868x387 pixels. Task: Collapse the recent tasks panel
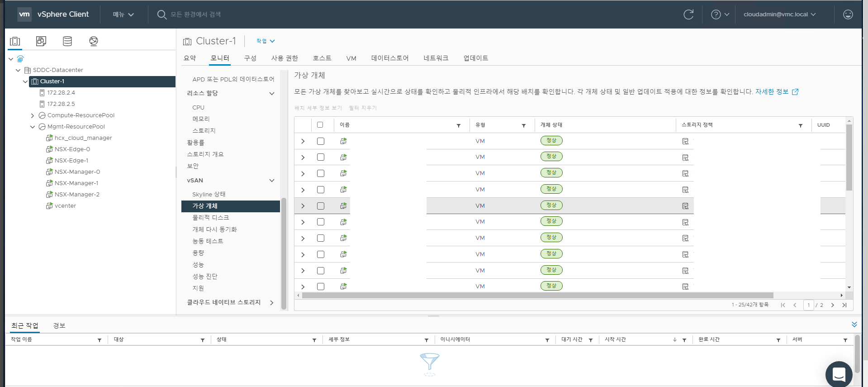[854, 325]
